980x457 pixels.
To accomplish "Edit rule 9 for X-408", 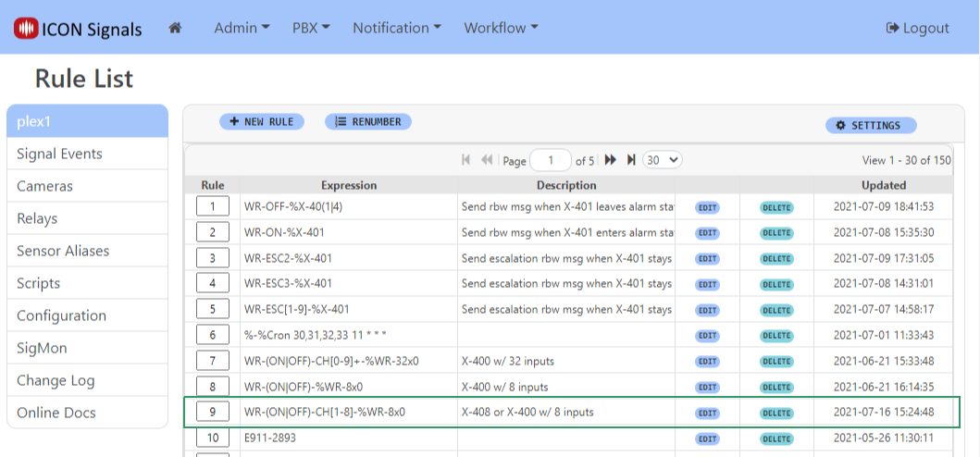I will [707, 413].
